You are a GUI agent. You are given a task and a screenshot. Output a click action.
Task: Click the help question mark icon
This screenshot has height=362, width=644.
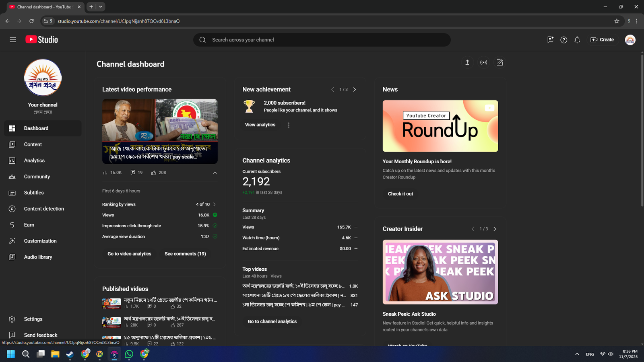[x=563, y=40]
